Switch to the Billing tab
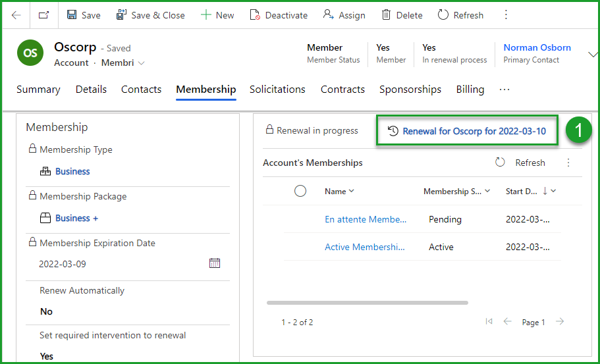The width and height of the screenshot is (600, 364). [470, 90]
